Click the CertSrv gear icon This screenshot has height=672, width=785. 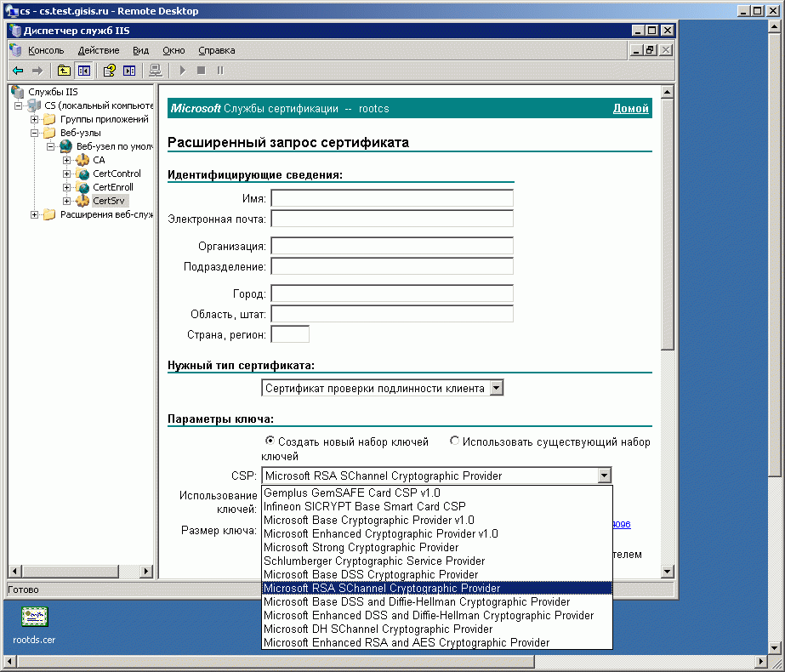(82, 201)
